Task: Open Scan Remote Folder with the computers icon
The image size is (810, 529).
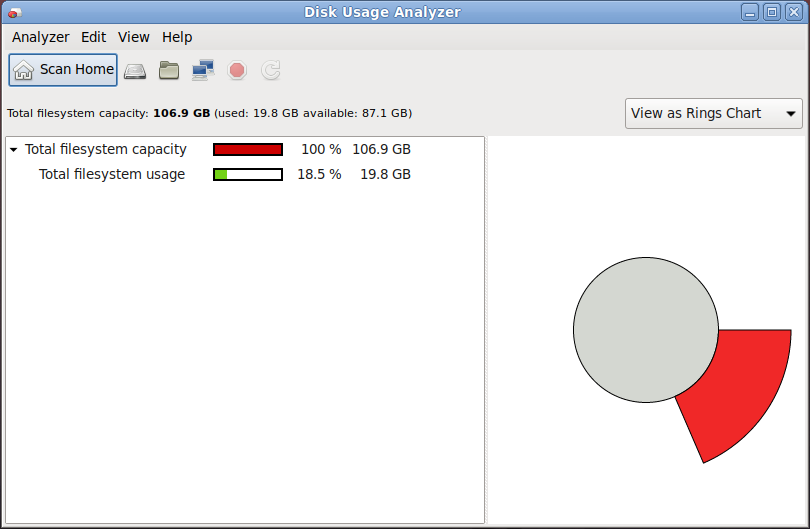Action: pos(203,70)
